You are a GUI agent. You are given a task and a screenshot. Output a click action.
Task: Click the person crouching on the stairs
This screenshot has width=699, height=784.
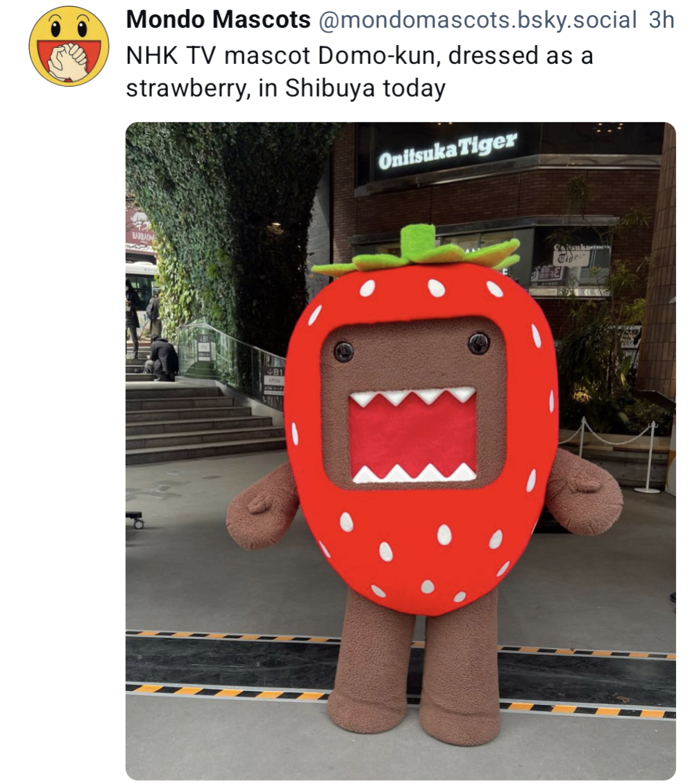point(163,358)
